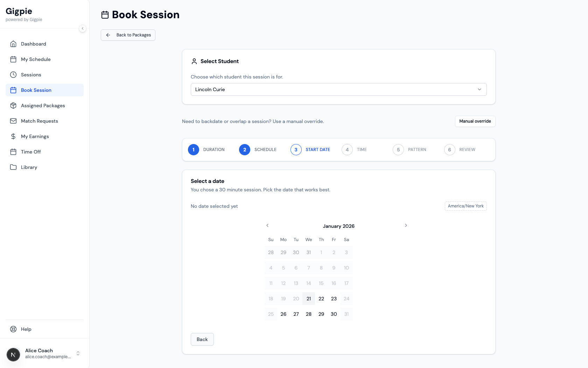Click the Help lifebuoy icon
This screenshot has height=368, width=588.
pyautogui.click(x=13, y=329)
